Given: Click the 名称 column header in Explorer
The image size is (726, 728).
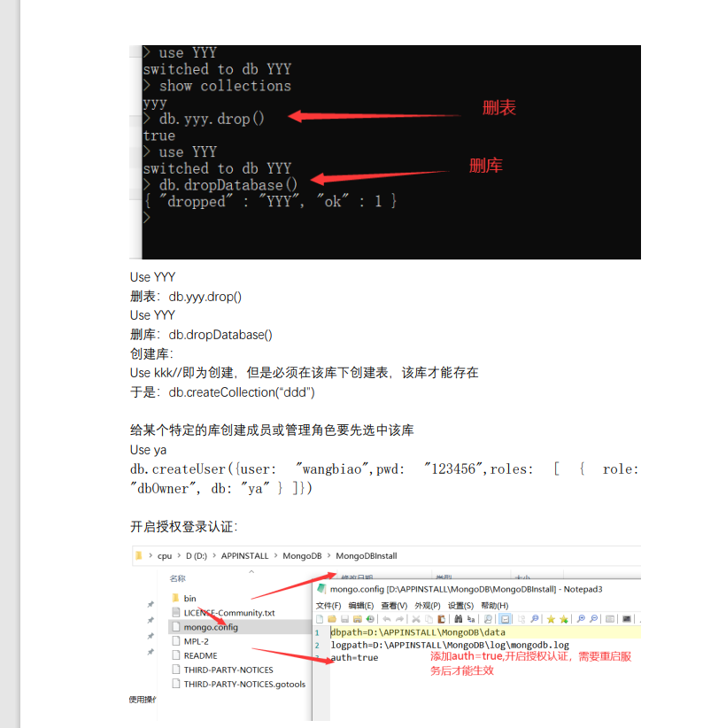Looking at the screenshot, I should [x=177, y=578].
